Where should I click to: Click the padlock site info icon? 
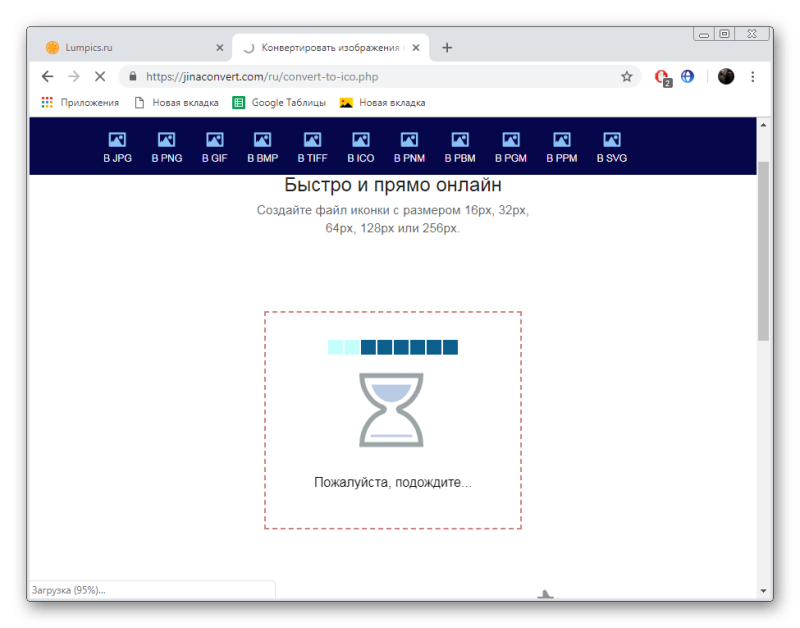click(x=133, y=77)
